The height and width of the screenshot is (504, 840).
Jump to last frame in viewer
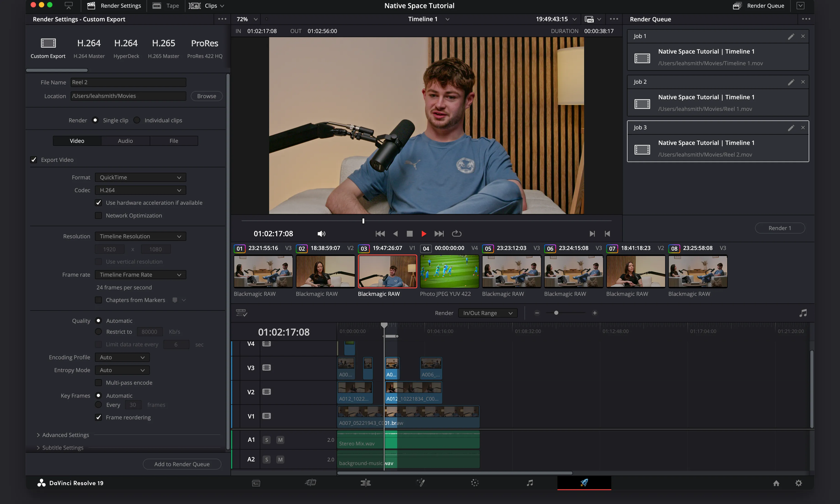click(439, 234)
